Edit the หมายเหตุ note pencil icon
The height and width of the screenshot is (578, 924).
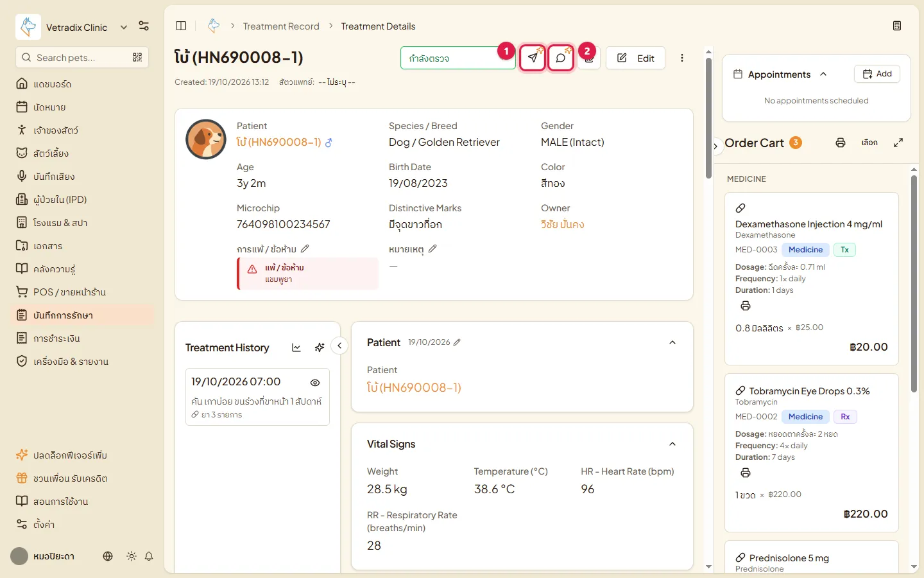click(x=432, y=249)
